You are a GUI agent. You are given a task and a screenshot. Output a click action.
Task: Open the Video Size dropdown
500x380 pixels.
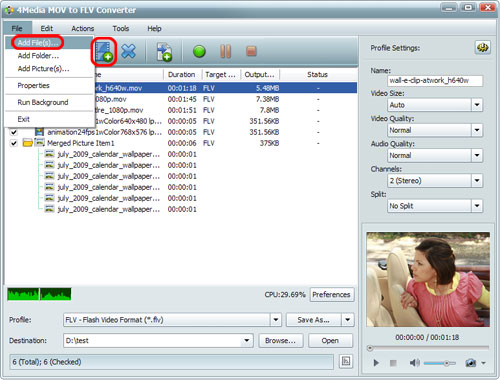point(477,105)
